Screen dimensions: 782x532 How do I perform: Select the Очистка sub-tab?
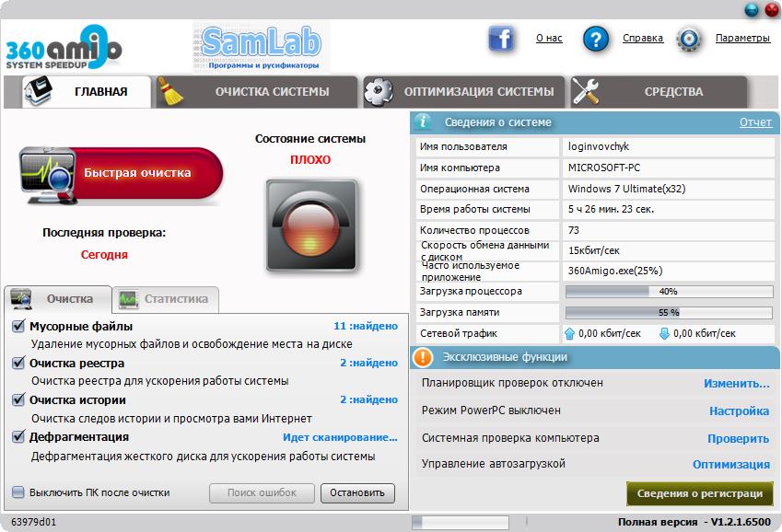(x=58, y=299)
